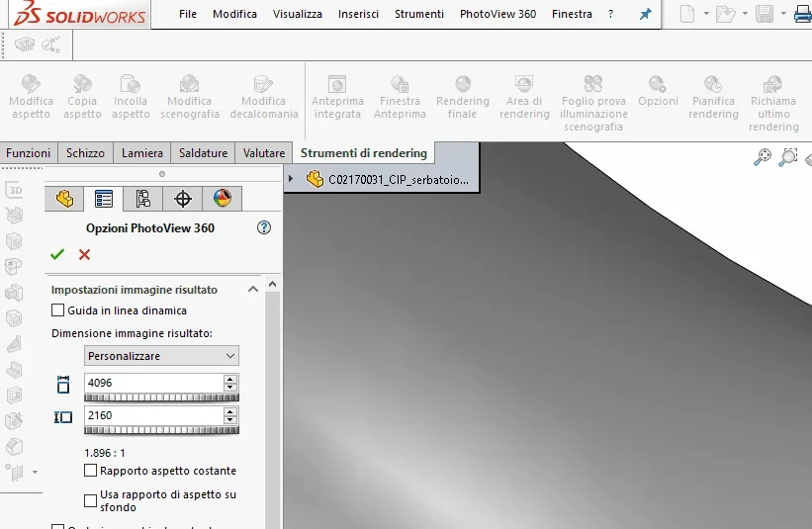Image resolution: width=812 pixels, height=529 pixels.
Task: Open the Personalizzare image size dropdown
Action: click(x=161, y=356)
